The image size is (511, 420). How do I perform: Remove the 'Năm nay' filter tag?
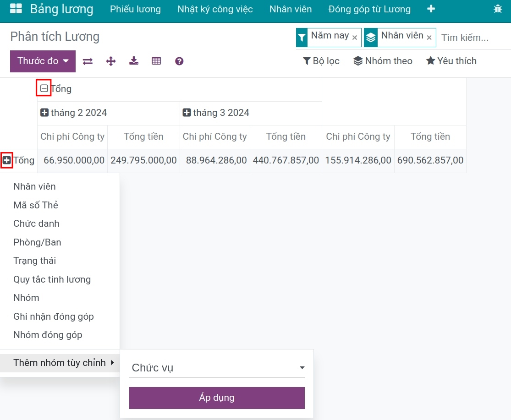(x=354, y=38)
